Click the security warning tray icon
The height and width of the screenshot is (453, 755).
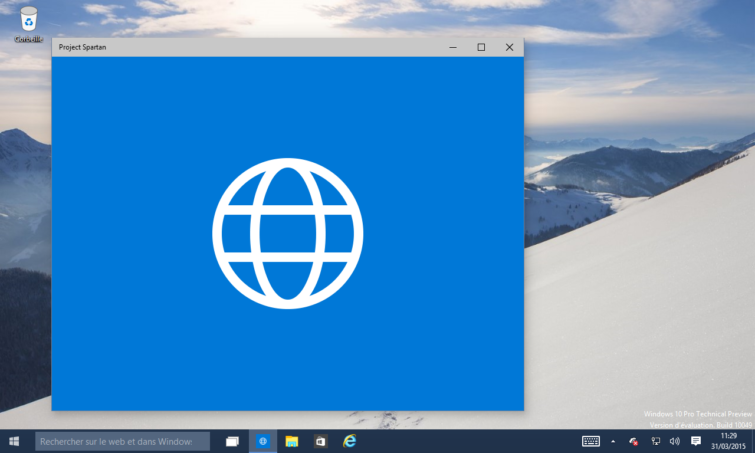click(x=633, y=441)
